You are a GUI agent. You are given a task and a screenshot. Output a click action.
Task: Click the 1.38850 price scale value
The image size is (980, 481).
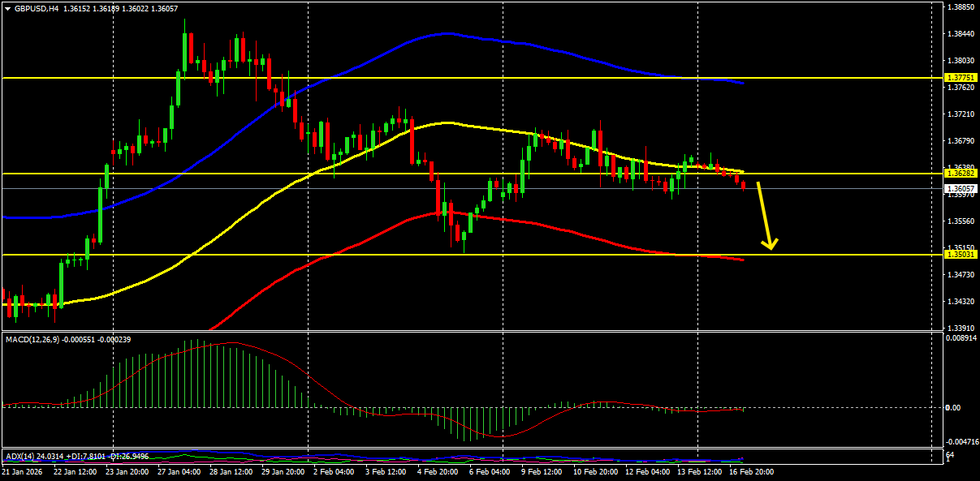[x=961, y=7]
